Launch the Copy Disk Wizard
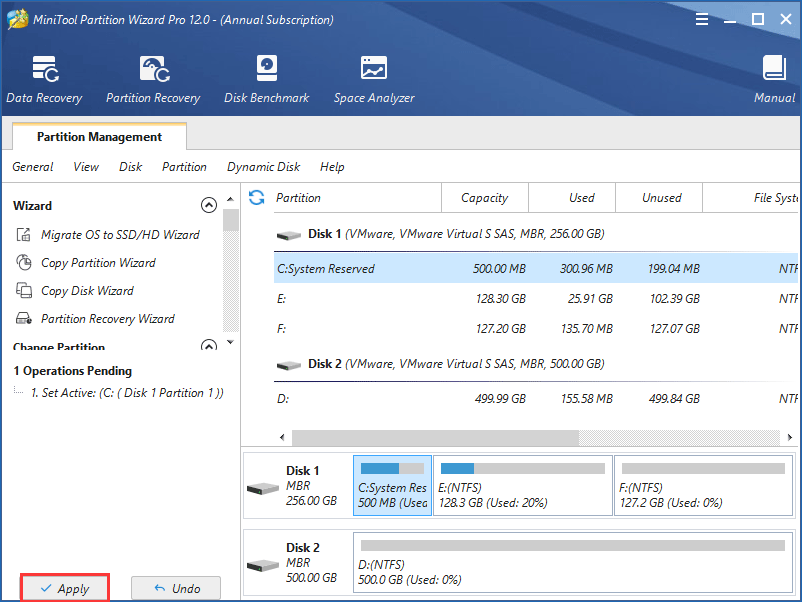The height and width of the screenshot is (602, 802). (87, 291)
